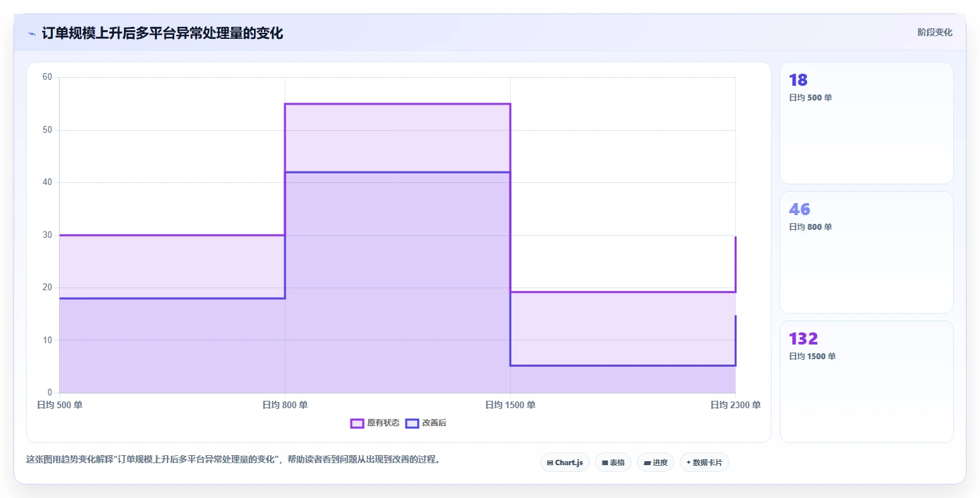Toggle the 改善后 legend swatch
This screenshot has width=980, height=498.
[412, 423]
